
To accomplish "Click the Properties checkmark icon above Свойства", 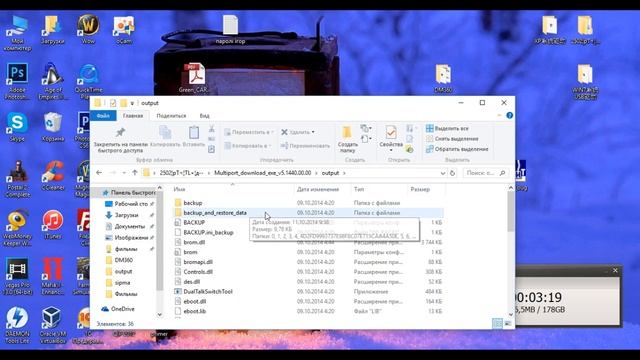I will tap(391, 132).
